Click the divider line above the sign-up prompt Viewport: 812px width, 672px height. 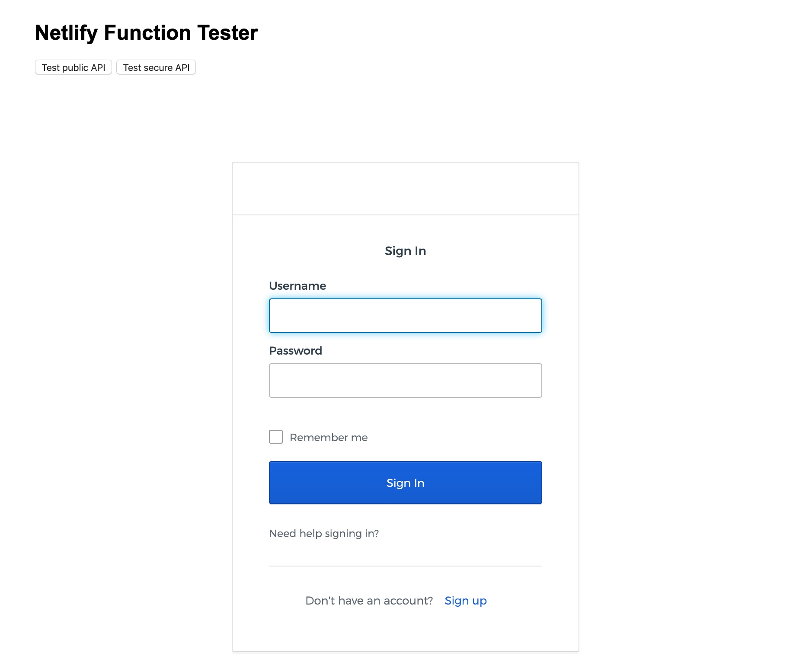click(405, 566)
